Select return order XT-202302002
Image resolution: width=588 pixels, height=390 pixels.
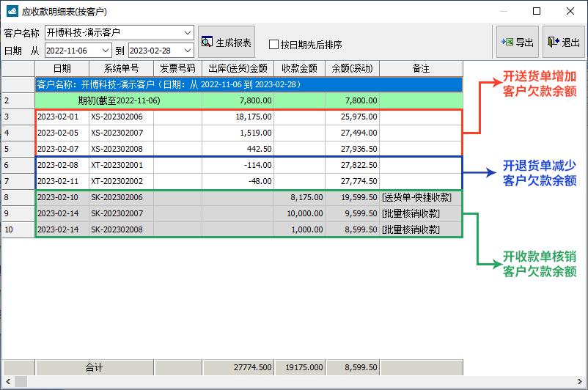point(121,181)
